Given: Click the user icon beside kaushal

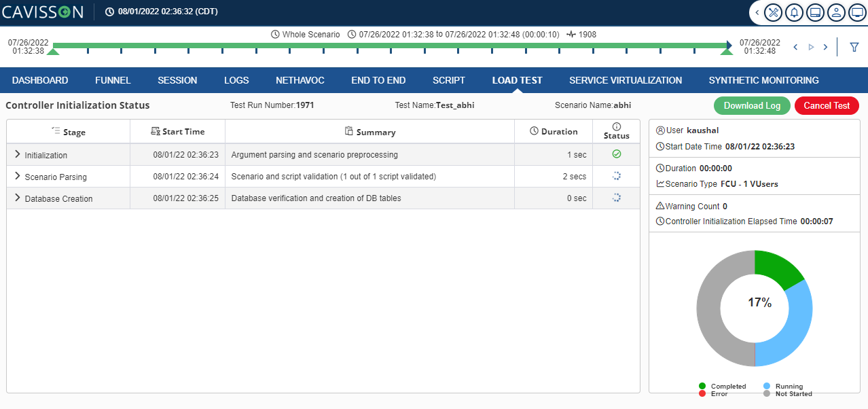Looking at the screenshot, I should [660, 130].
